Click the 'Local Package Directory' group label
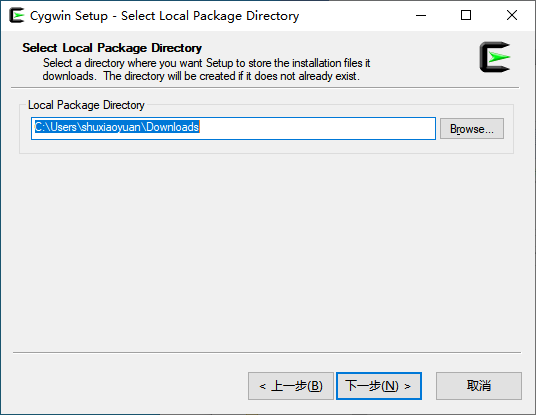 pos(86,105)
